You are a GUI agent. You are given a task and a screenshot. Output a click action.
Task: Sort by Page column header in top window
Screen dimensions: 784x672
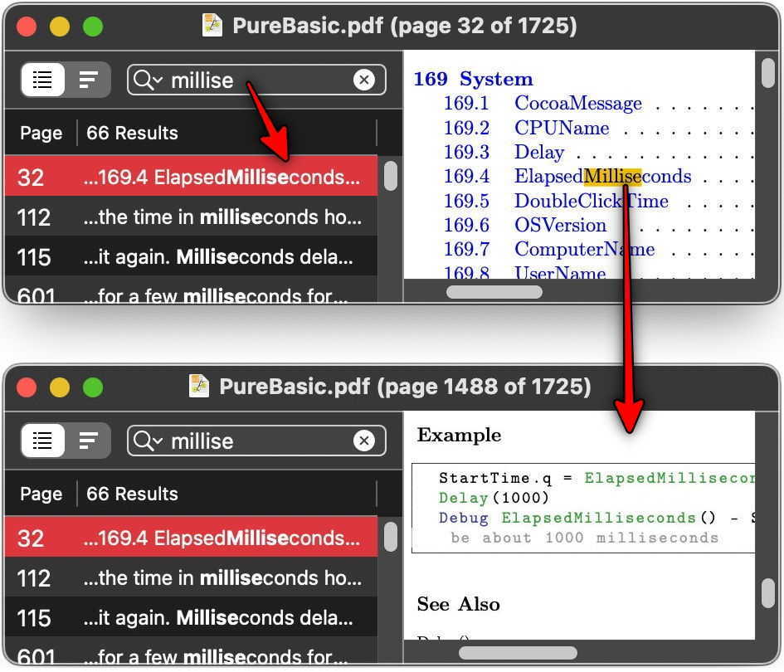(41, 133)
